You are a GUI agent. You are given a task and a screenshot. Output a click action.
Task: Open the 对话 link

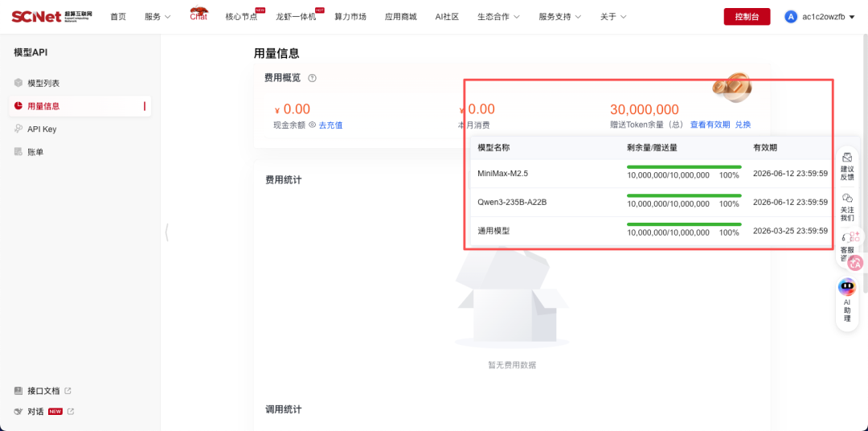click(x=35, y=412)
